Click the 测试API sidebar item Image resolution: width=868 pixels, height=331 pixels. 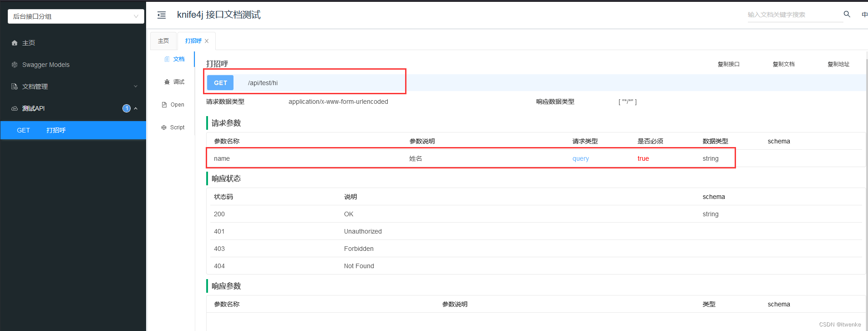[73, 108]
